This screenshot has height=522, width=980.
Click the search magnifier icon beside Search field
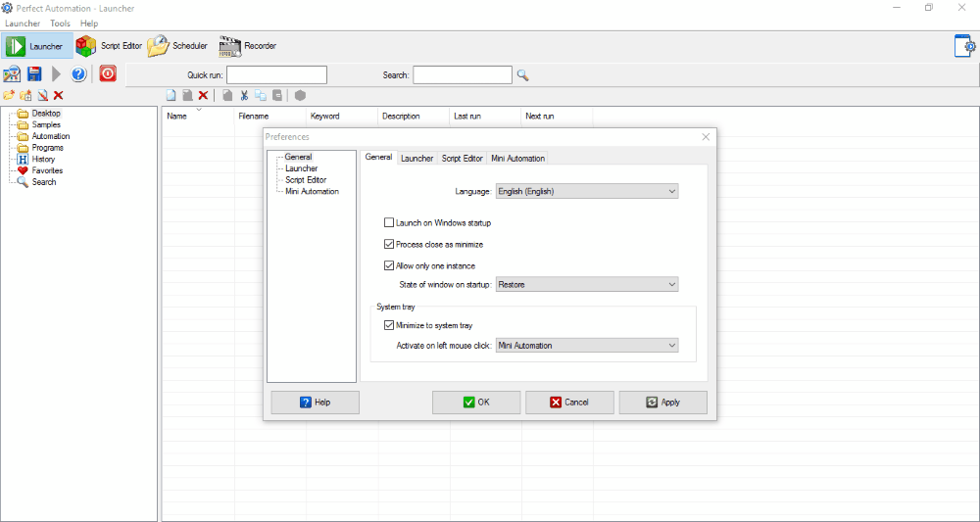pos(522,75)
